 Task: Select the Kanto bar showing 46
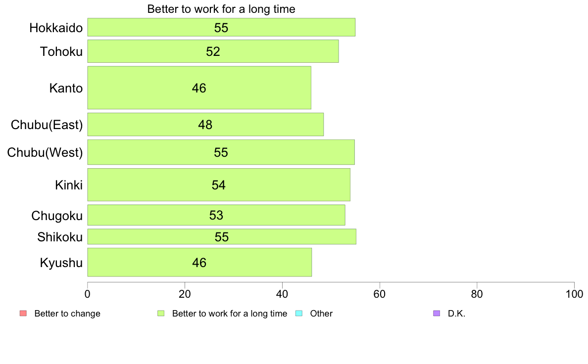[199, 88]
